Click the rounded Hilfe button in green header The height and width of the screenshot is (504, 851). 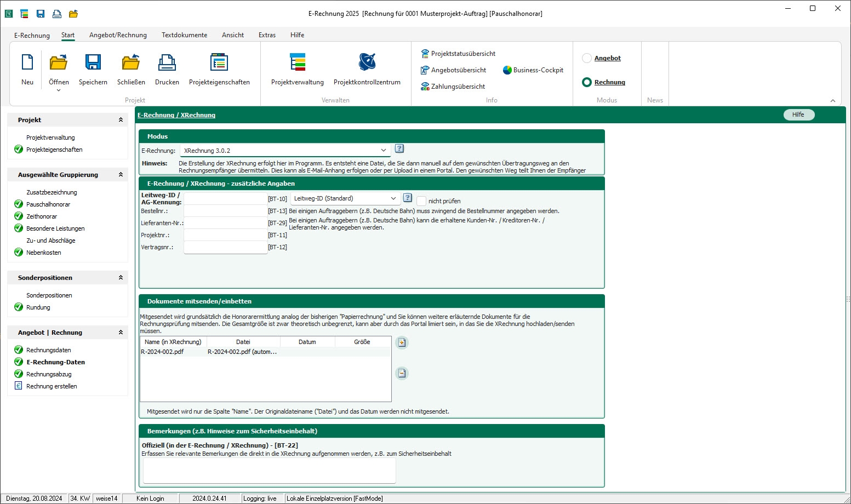(x=798, y=114)
